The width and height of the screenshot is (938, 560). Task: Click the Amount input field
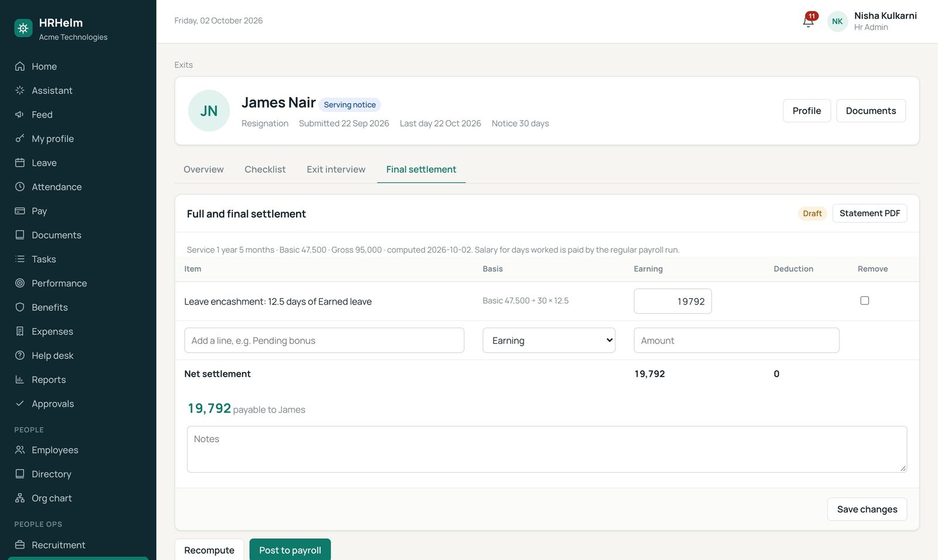[x=736, y=340]
